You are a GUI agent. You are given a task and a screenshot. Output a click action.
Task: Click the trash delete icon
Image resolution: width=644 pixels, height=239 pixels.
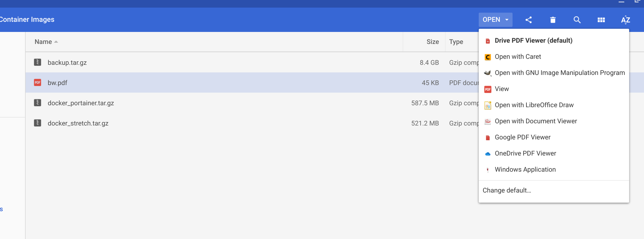553,20
